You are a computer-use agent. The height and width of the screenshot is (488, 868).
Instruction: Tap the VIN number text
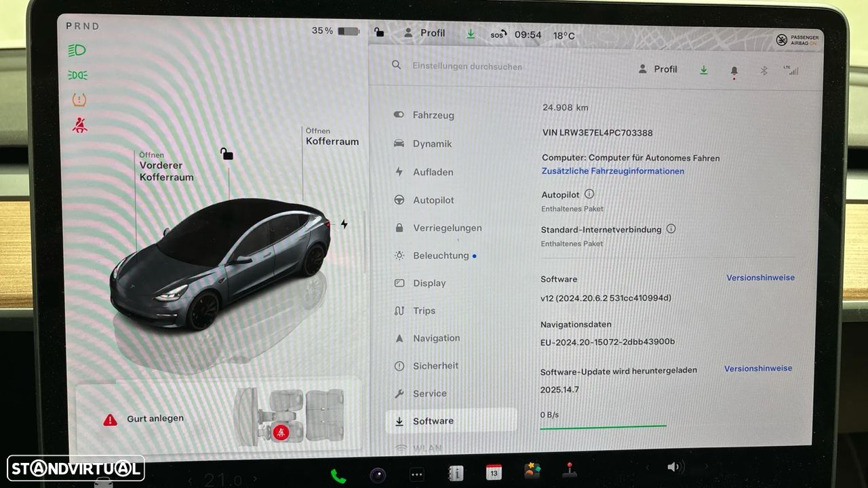coord(597,133)
